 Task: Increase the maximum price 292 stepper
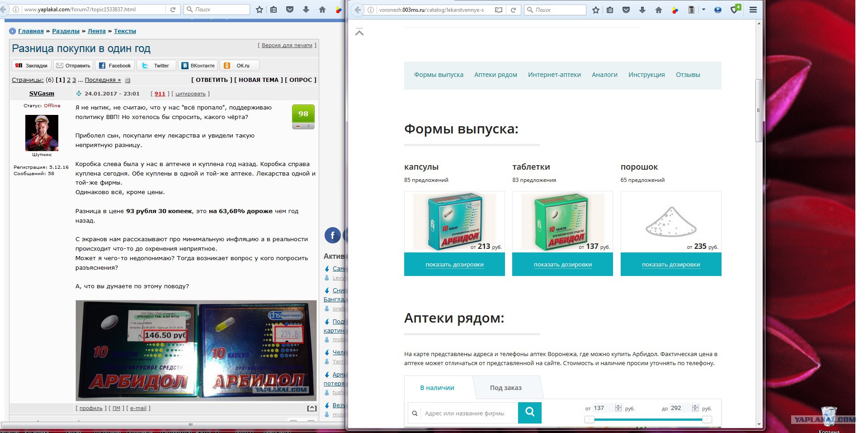[695, 406]
